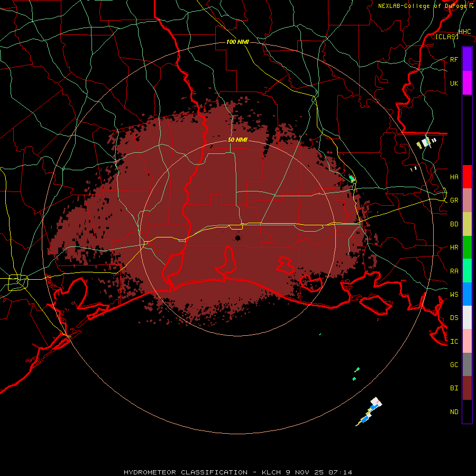Click the ND black legend swatch
The image size is (476, 476).
tap(467, 411)
